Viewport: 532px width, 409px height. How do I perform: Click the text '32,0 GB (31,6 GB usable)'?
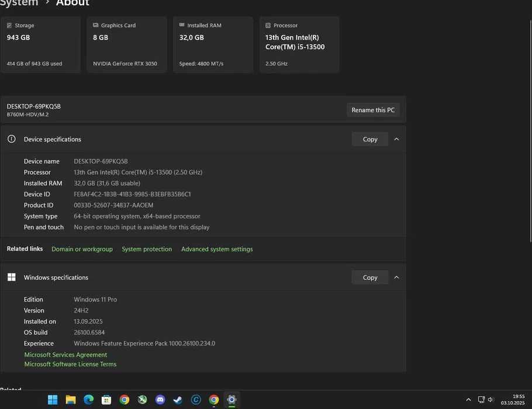(x=107, y=183)
